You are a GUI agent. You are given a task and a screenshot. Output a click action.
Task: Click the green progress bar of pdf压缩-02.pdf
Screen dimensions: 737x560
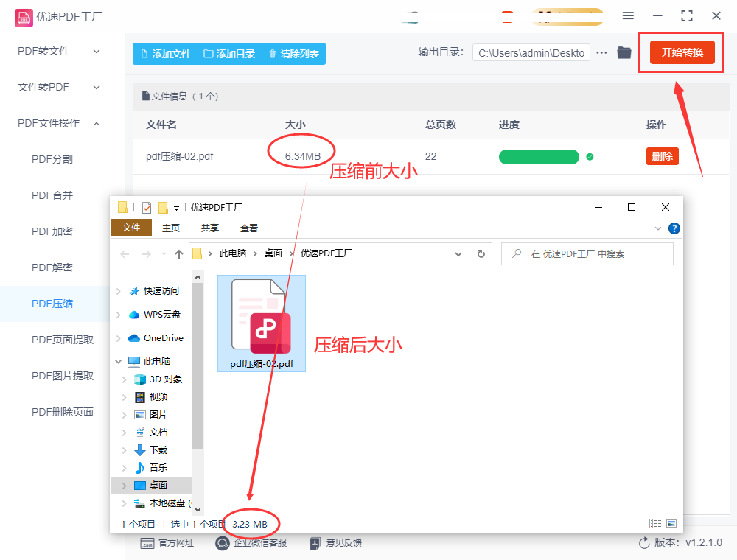click(539, 156)
